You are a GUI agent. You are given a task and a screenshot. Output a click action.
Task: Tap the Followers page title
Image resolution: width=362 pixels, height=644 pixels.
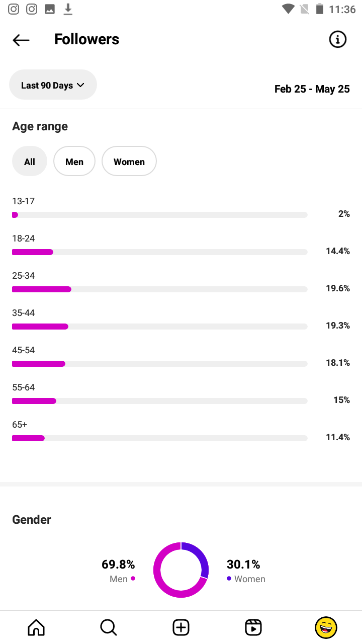point(86,39)
